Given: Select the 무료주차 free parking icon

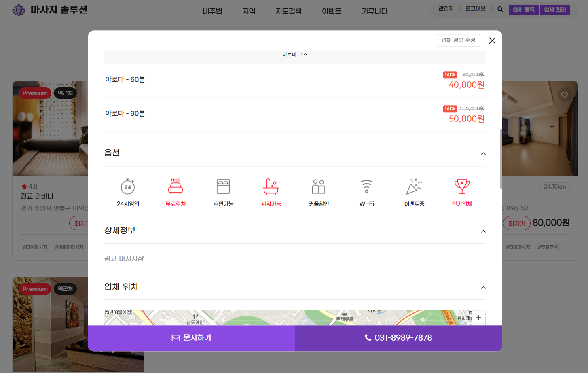Looking at the screenshot, I should [x=176, y=186].
